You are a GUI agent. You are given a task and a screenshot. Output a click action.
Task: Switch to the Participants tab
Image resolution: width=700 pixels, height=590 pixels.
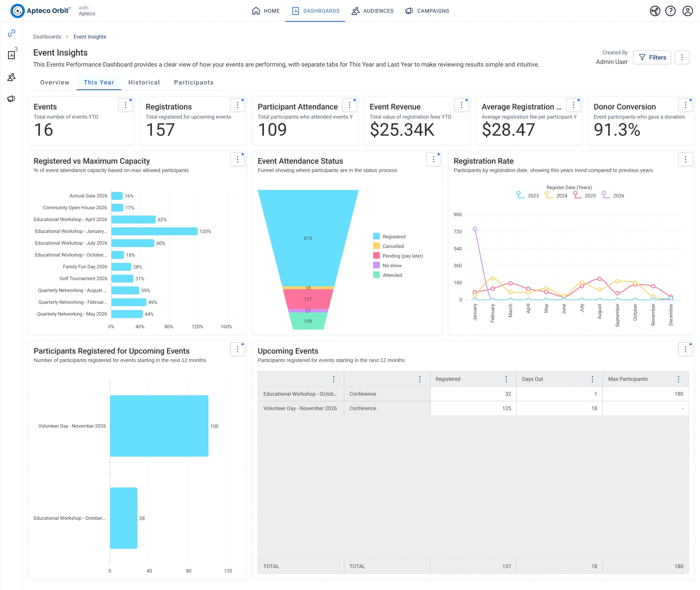[194, 82]
